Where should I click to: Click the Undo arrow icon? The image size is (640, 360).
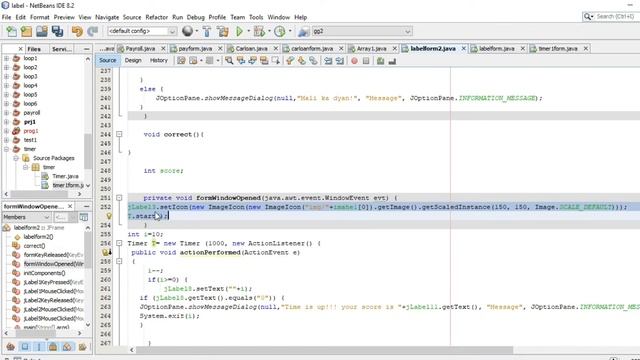point(77,31)
